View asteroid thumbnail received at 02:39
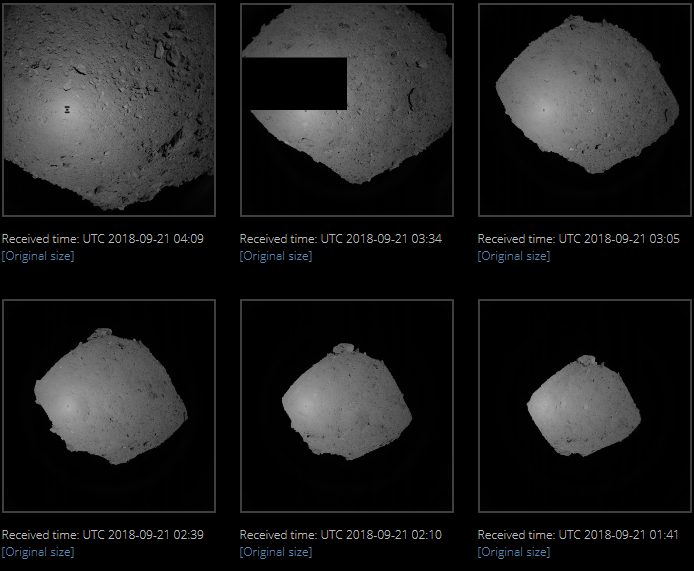The height and width of the screenshot is (571, 694). click(109, 406)
